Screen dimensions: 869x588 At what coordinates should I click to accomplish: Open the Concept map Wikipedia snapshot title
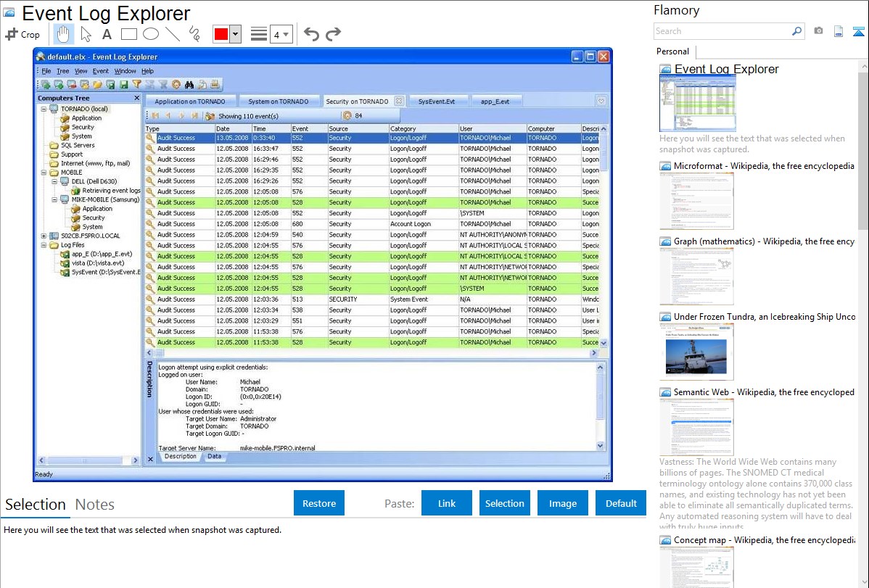click(x=765, y=540)
